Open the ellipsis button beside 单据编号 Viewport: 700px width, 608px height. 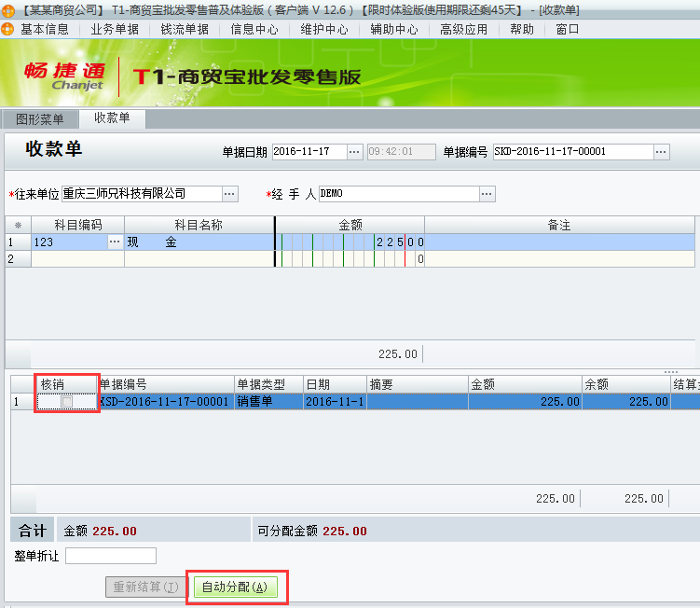661,152
